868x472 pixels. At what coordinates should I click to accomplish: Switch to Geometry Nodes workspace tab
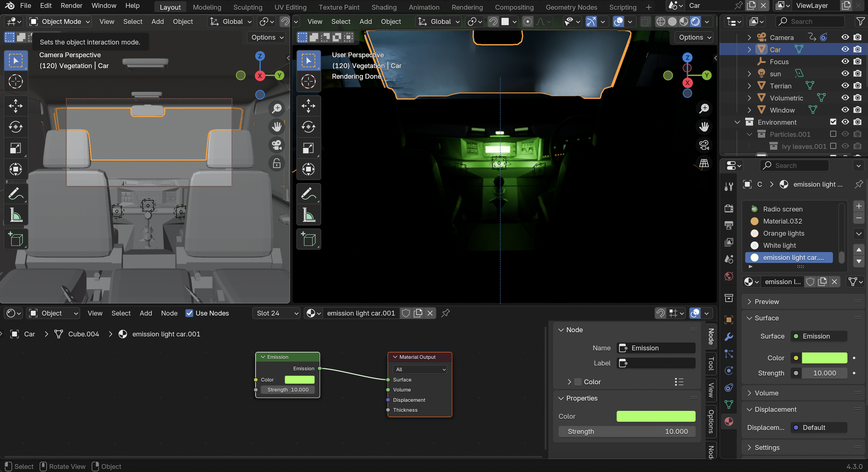click(571, 7)
